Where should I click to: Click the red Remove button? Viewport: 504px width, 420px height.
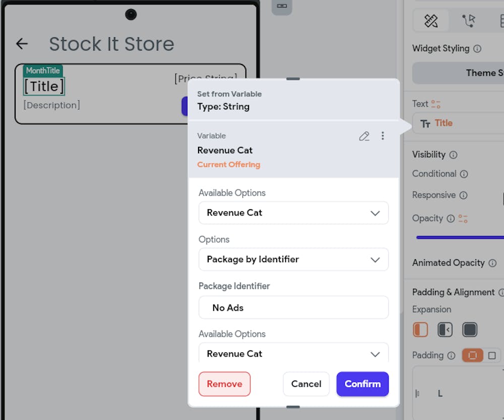[224, 384]
